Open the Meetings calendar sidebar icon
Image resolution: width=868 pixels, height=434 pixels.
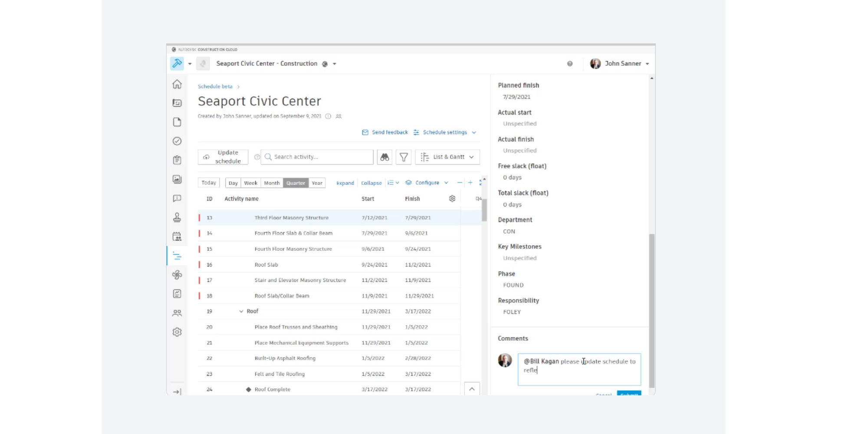177,237
